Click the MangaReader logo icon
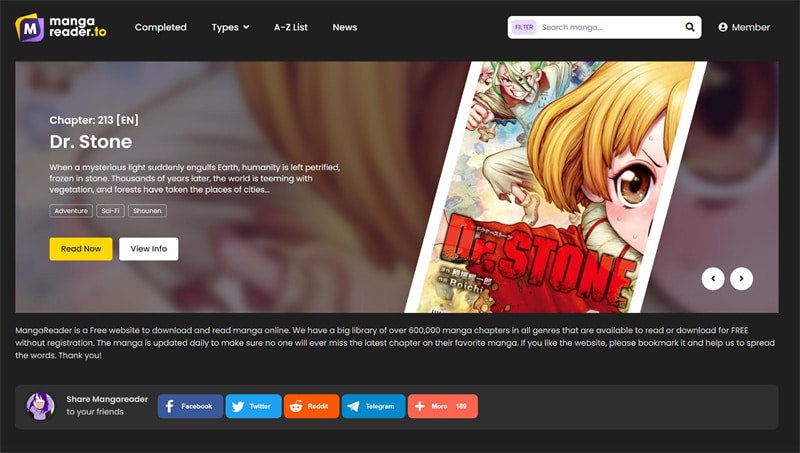800x453 pixels. pyautogui.click(x=30, y=28)
